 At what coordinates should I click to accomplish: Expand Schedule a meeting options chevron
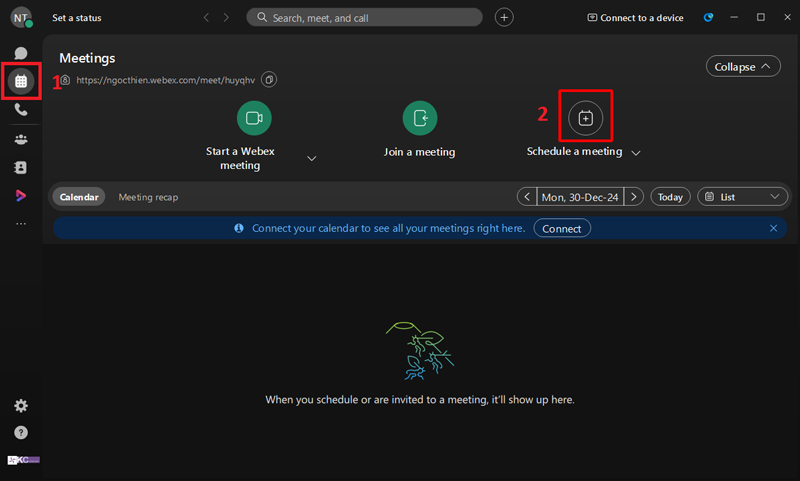[636, 153]
